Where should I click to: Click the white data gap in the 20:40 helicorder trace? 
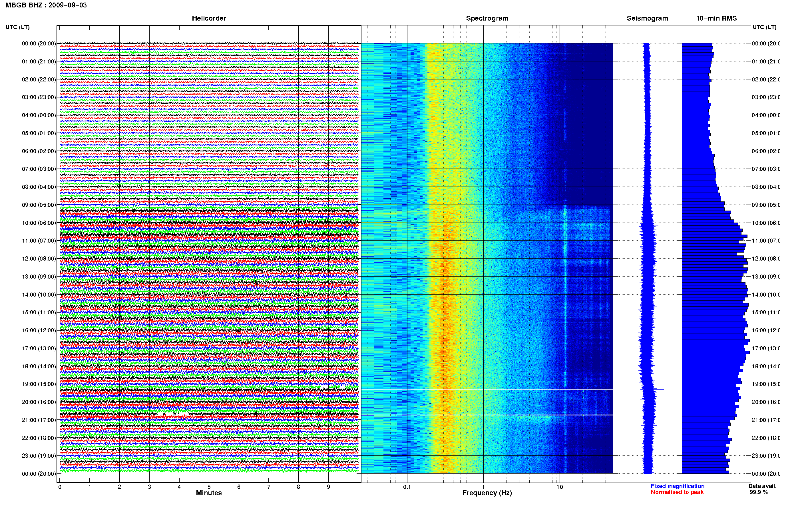click(x=173, y=414)
